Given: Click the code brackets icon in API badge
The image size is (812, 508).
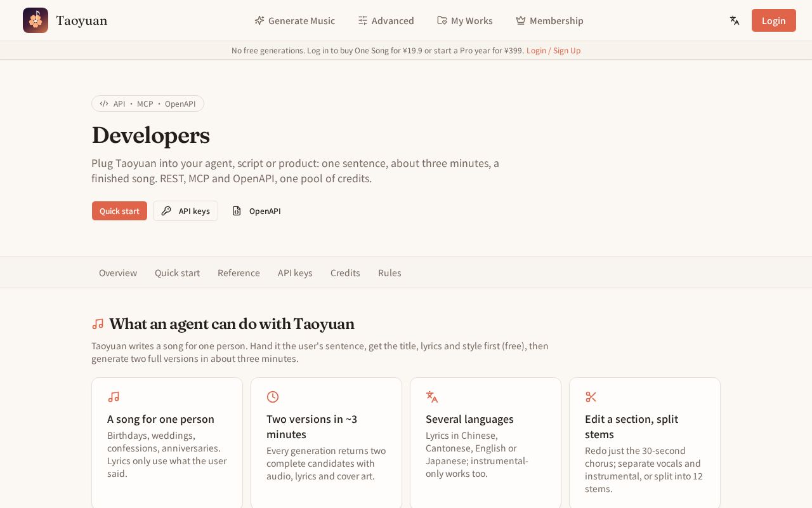Looking at the screenshot, I should [104, 104].
